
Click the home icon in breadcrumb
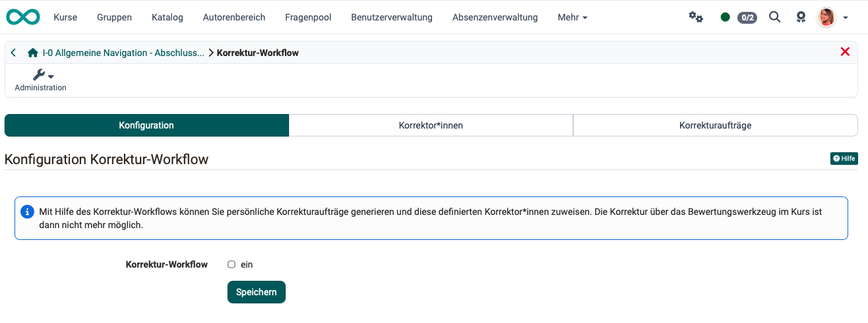pos(32,53)
